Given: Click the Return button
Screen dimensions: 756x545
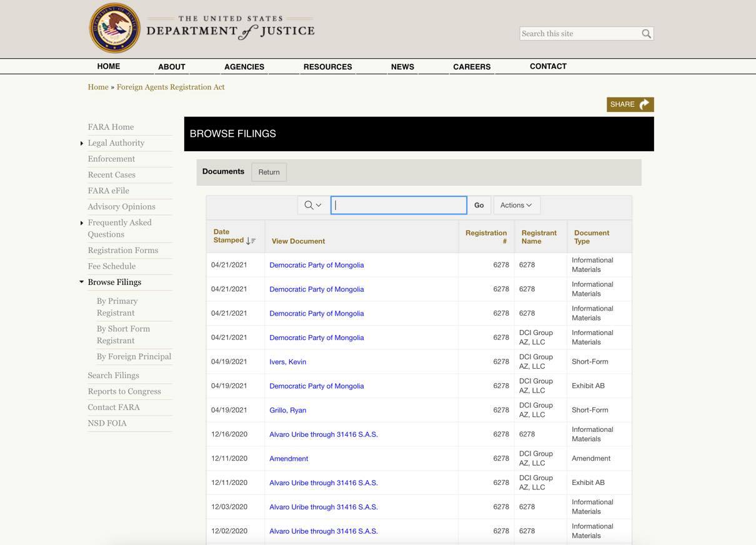Looking at the screenshot, I should (269, 172).
